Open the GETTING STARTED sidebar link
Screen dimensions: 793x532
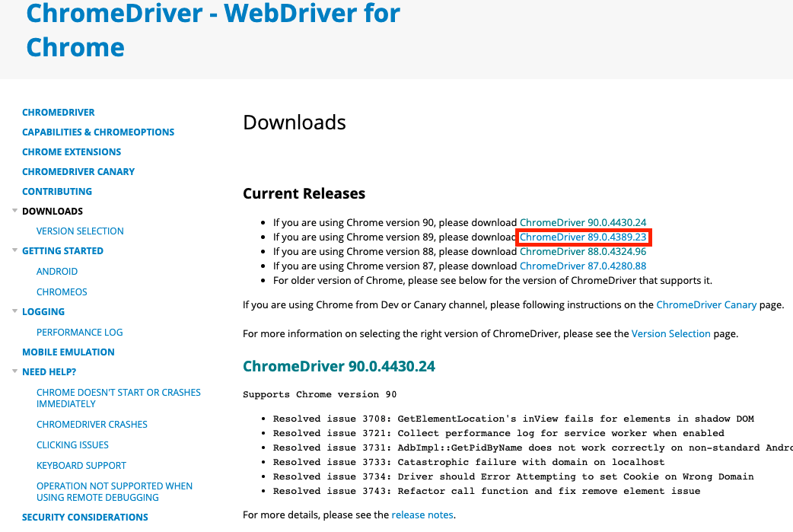coord(62,251)
